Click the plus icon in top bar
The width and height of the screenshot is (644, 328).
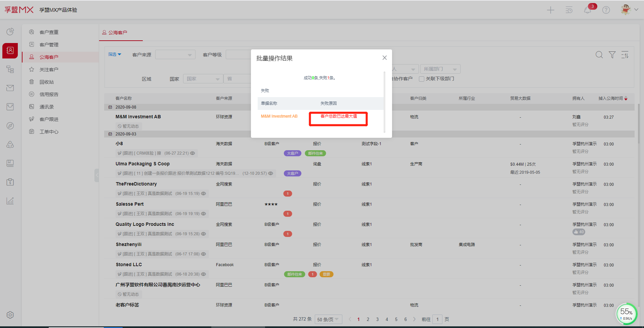pos(551,10)
